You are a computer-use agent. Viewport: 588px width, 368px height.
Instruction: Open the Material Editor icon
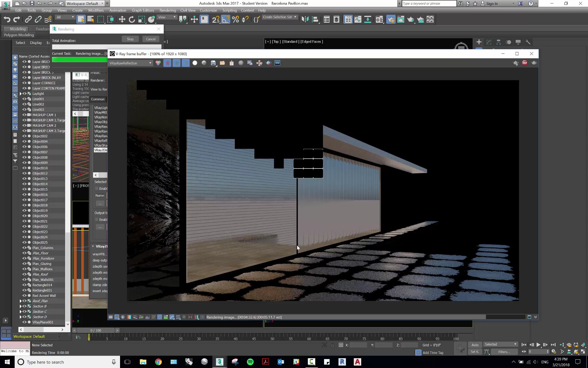[379, 19]
